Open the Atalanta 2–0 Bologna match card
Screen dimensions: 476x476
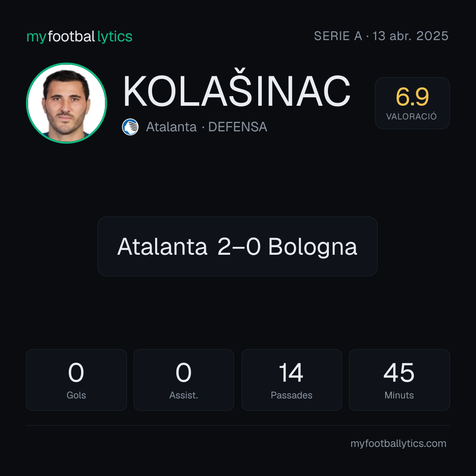pos(238,246)
